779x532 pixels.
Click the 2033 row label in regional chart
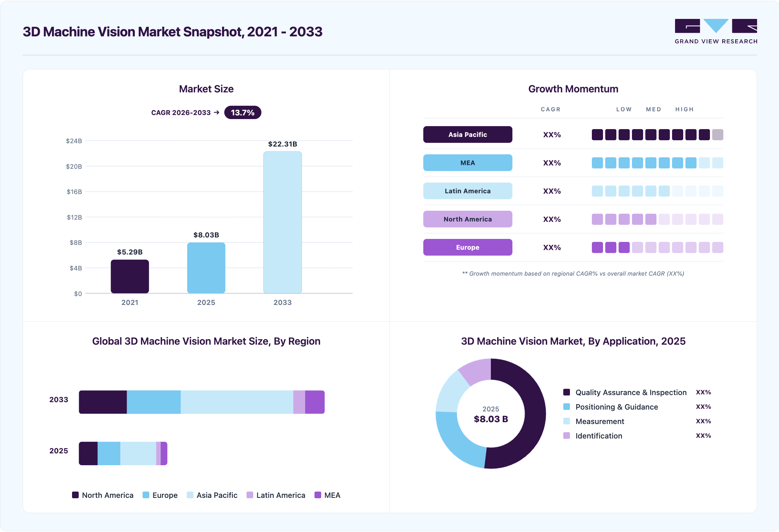(x=59, y=400)
